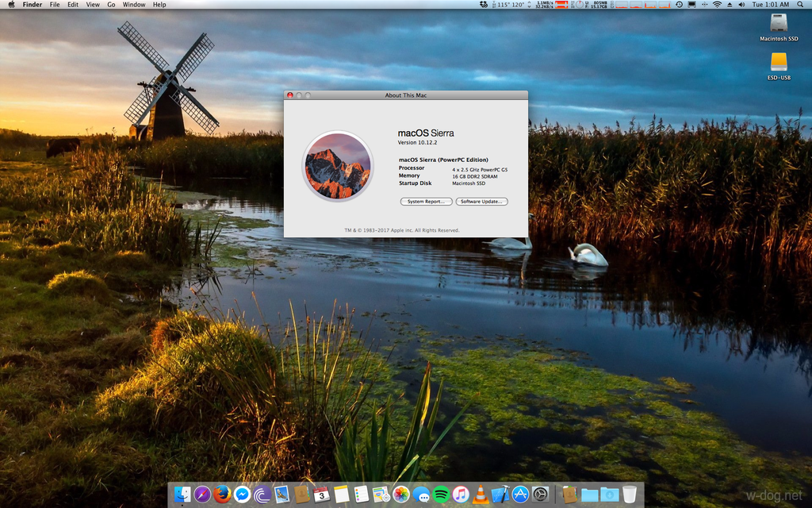Click the Tue 1:01 AM clock

point(771,5)
